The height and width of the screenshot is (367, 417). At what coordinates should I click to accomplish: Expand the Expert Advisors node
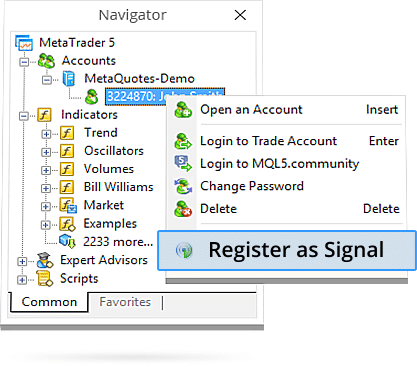click(22, 261)
